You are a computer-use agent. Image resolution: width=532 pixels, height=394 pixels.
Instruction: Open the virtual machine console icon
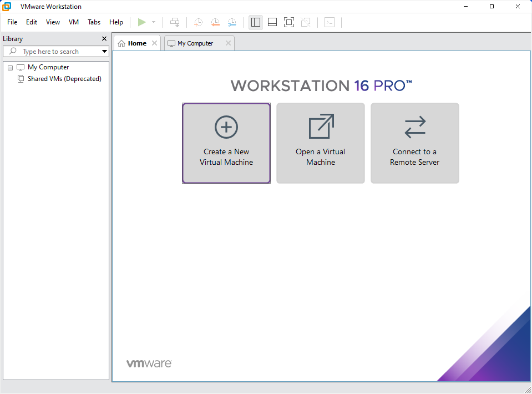coord(329,22)
